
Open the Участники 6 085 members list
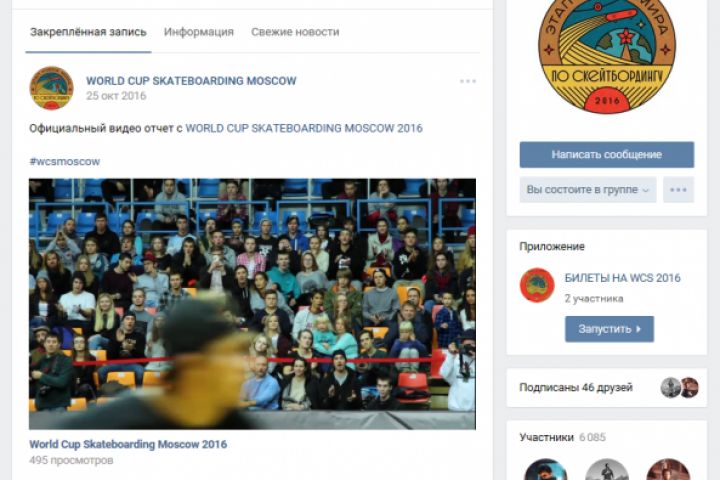(x=562, y=437)
